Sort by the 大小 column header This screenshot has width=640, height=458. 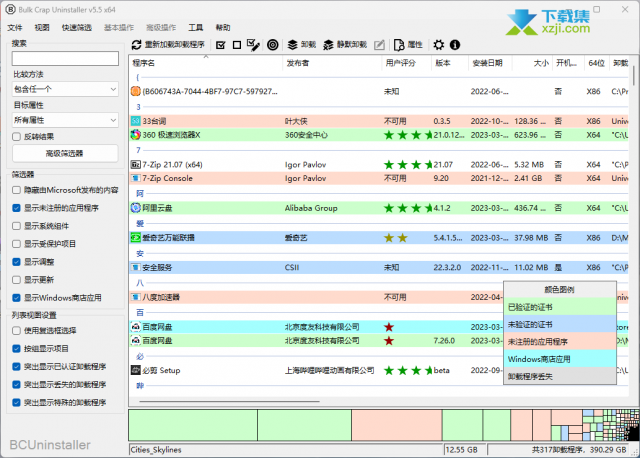pos(532,63)
